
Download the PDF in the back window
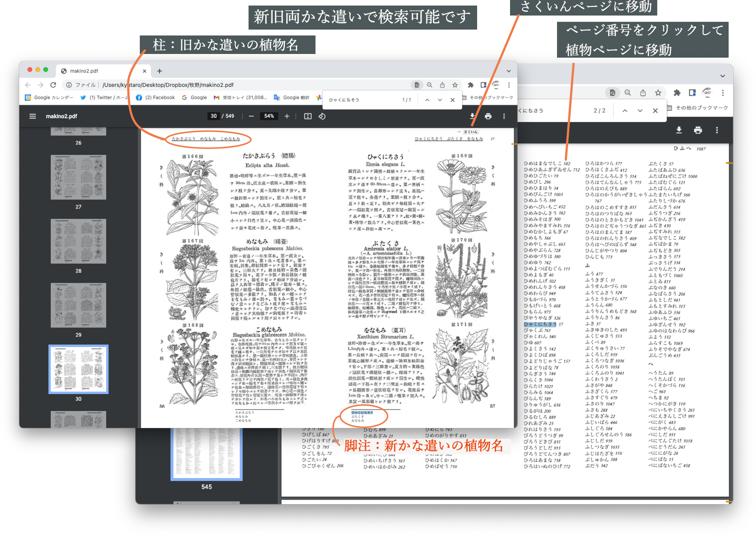point(679,130)
